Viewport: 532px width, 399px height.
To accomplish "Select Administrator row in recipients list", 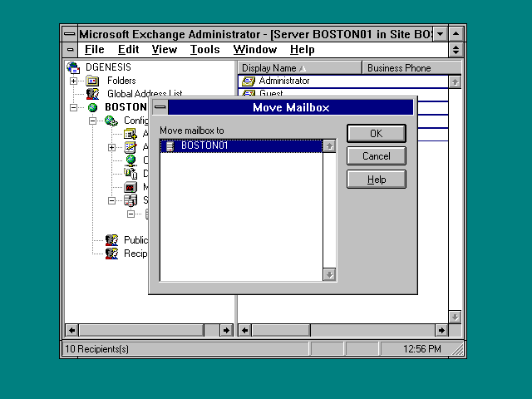I will (x=343, y=81).
